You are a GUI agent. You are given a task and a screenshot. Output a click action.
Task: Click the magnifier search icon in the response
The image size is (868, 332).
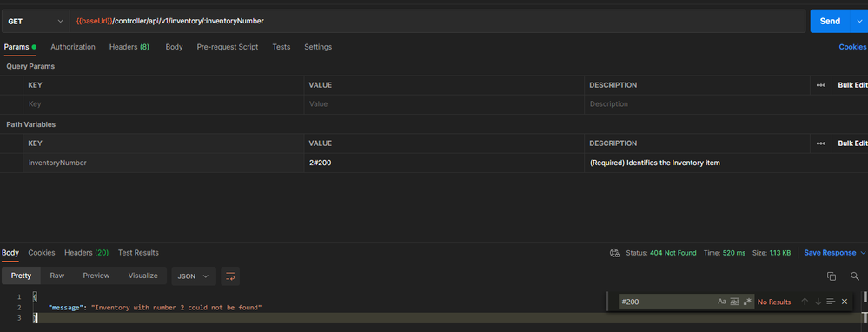[x=855, y=276]
